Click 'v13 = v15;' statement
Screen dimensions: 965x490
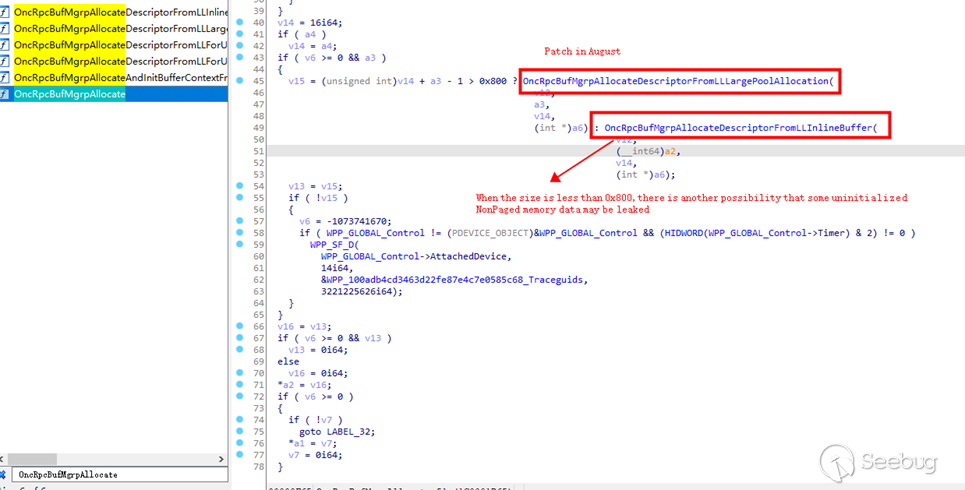click(315, 186)
